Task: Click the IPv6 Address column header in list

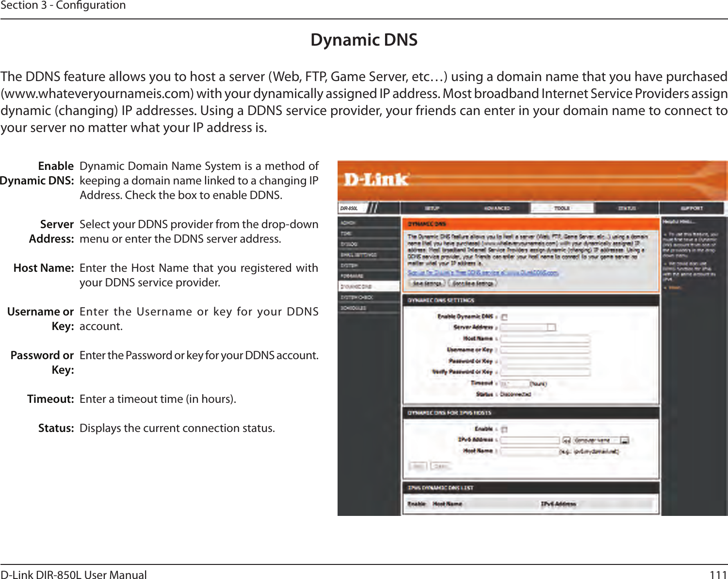Action: click(558, 504)
